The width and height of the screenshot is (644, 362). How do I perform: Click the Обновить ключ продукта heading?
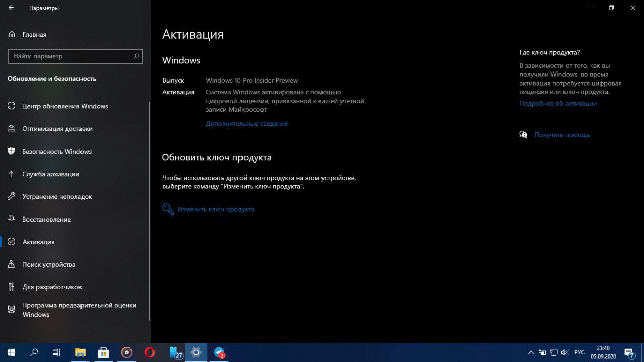[216, 158]
